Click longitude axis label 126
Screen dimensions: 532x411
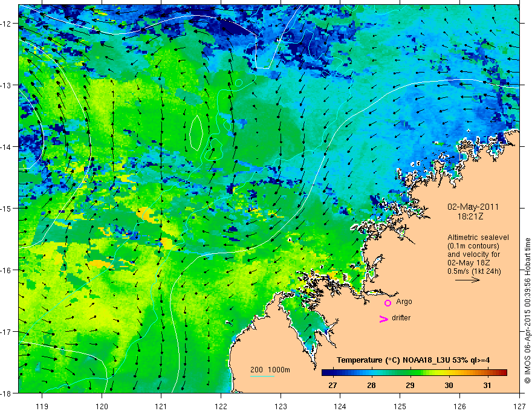(459, 406)
